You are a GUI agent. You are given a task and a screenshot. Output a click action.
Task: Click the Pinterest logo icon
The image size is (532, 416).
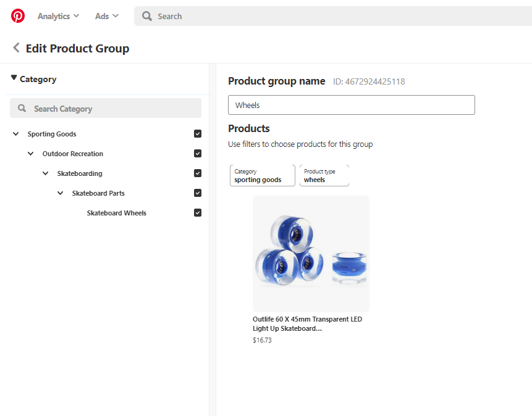[18, 16]
